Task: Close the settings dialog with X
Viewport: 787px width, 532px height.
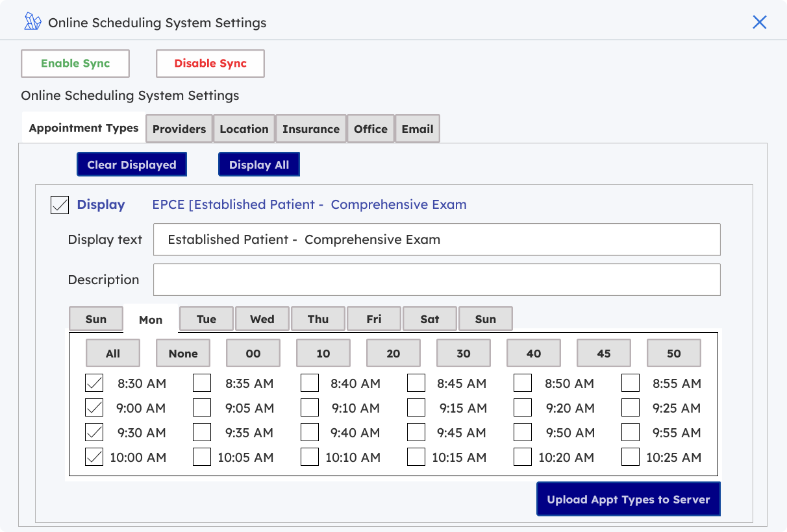Action: point(759,23)
